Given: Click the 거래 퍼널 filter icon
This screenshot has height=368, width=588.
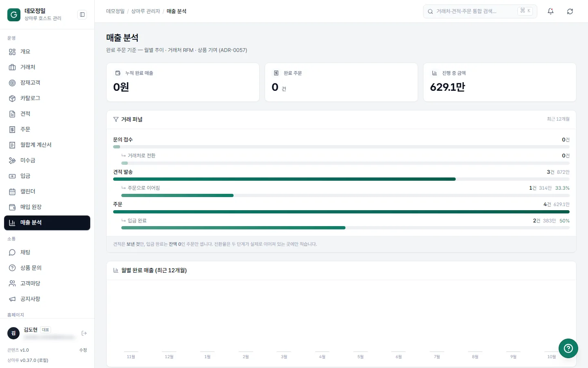Looking at the screenshot, I should point(116,119).
